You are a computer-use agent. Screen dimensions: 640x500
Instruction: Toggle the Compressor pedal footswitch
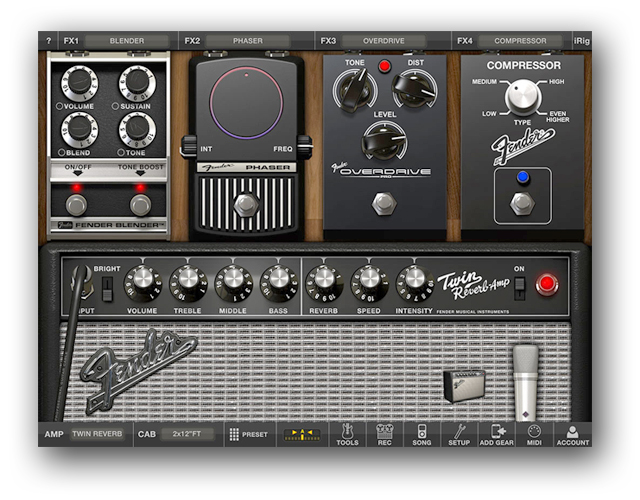(x=522, y=203)
